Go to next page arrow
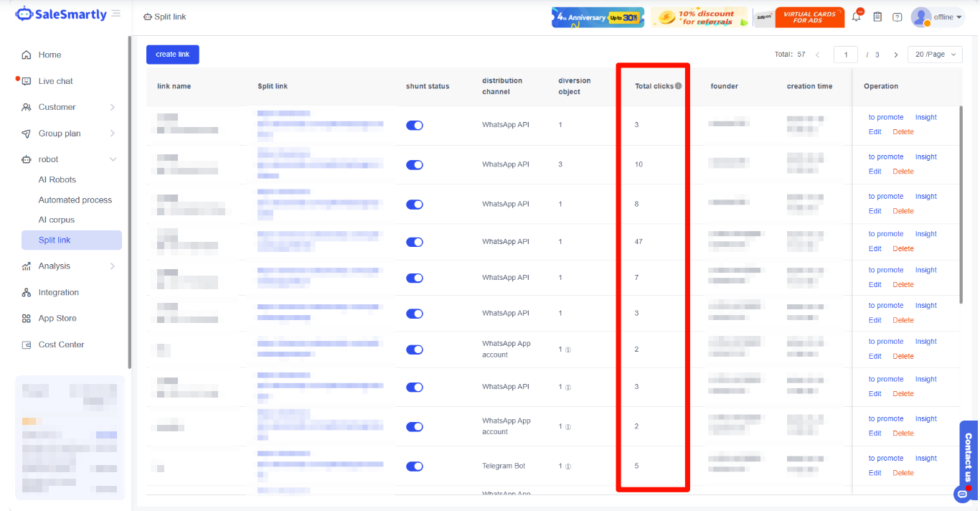Screen dimensions: 980x511 (x=895, y=55)
